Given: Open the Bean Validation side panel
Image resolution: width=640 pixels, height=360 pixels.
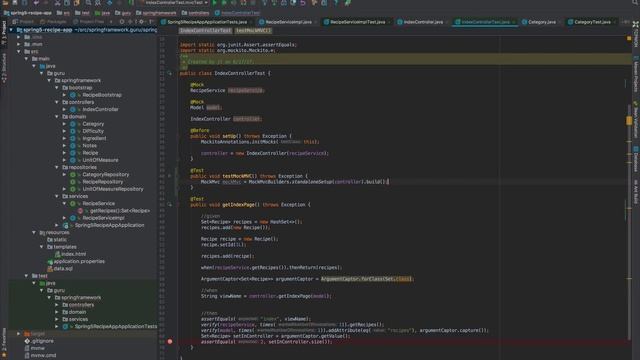Looking at the screenshot, I should [x=636, y=120].
